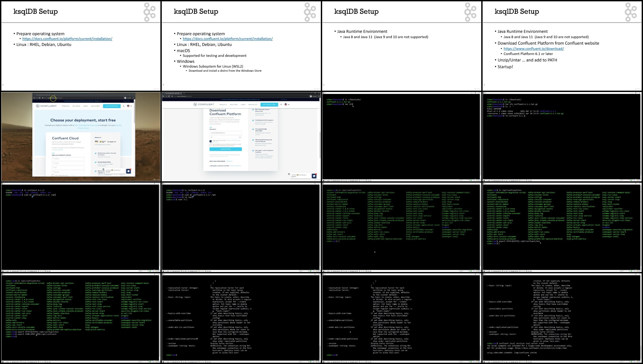Click the 'Confluent Platform 6.1 or later' bullet

pyautogui.click(x=528, y=54)
